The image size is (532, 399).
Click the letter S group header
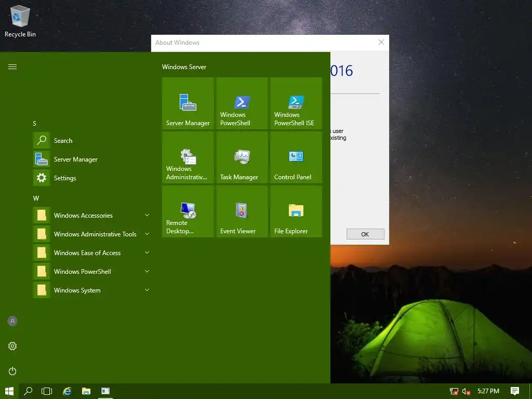coord(34,124)
